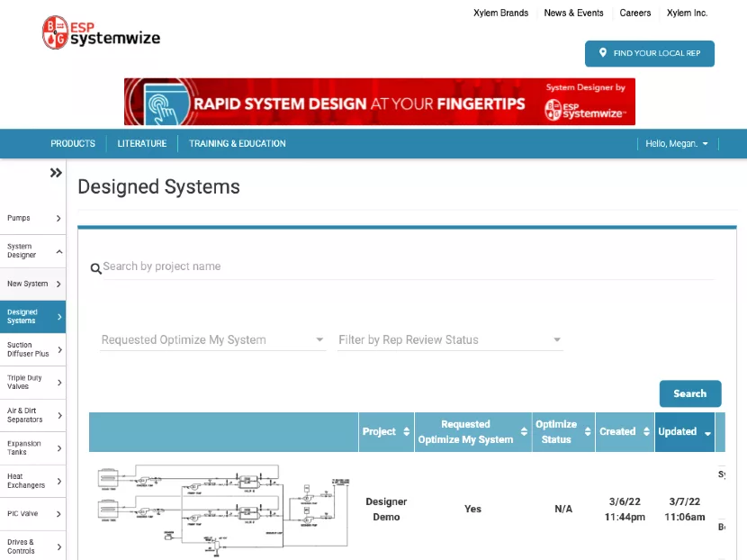Sort by Requested Optimize My System column arrows

click(x=526, y=431)
